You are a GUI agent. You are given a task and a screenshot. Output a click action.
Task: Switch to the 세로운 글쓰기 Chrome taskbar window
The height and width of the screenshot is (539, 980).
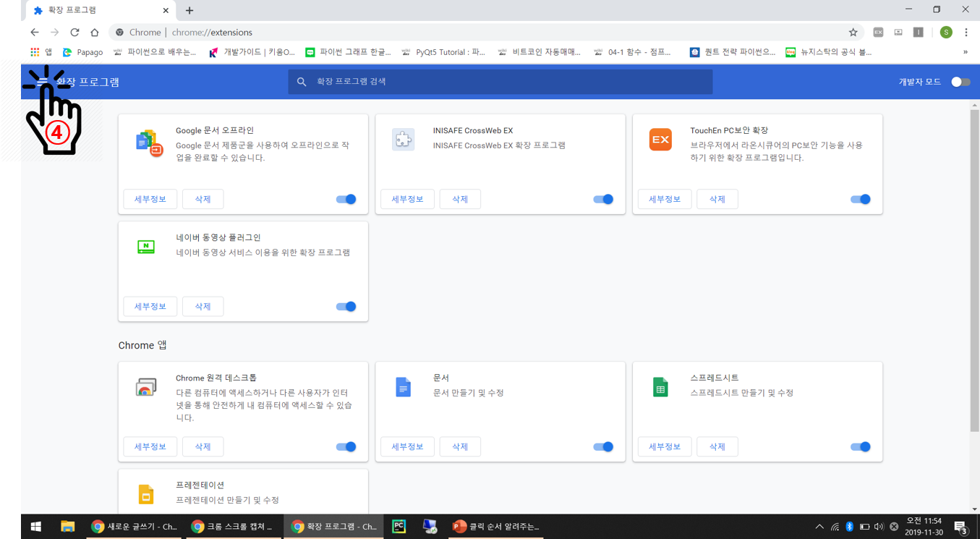[135, 527]
